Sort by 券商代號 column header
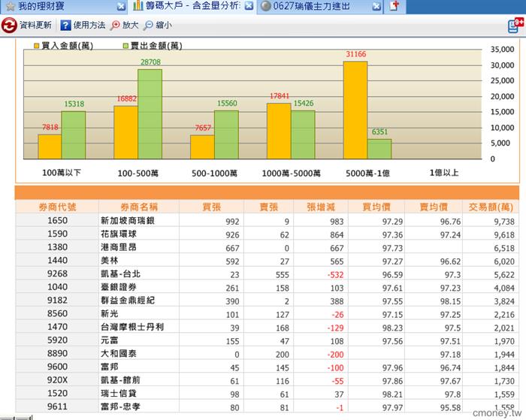 tap(57, 207)
